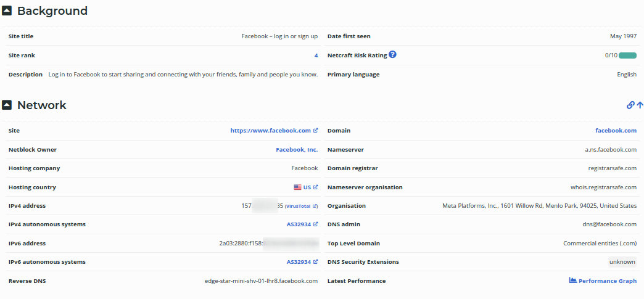Click external link icon beside IPv6 AS32934

click(x=316, y=262)
